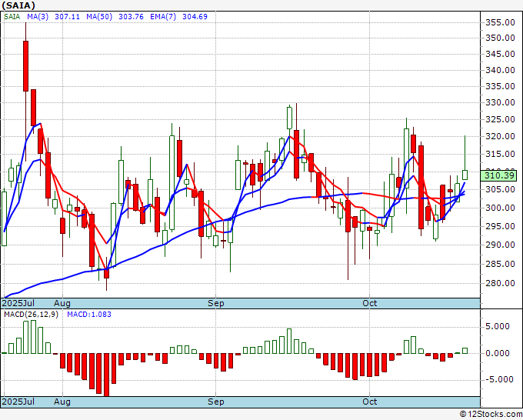Click the 5.000 MACD axis label
This screenshot has width=523, height=420.
click(498, 326)
